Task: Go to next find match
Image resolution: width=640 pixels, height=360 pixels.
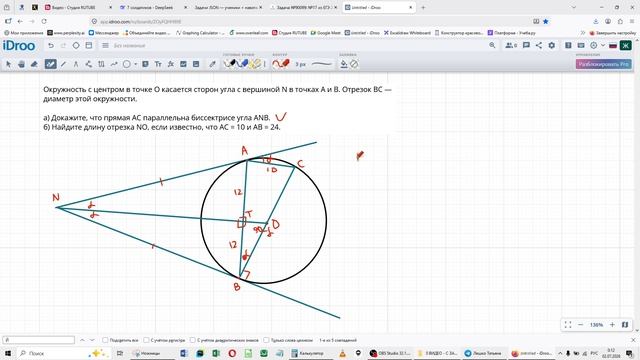Action: (x=92, y=340)
